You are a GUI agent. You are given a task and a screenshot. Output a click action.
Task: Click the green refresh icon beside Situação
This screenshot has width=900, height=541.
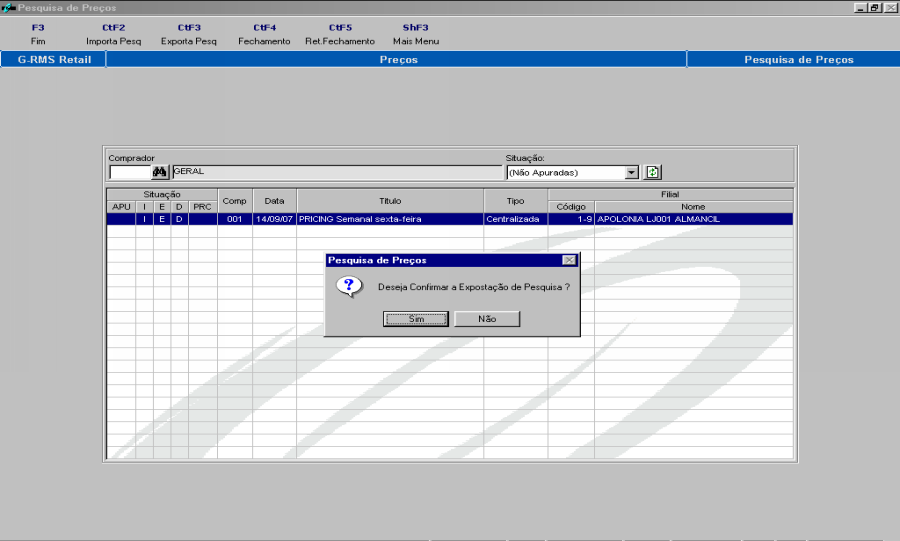coord(652,172)
